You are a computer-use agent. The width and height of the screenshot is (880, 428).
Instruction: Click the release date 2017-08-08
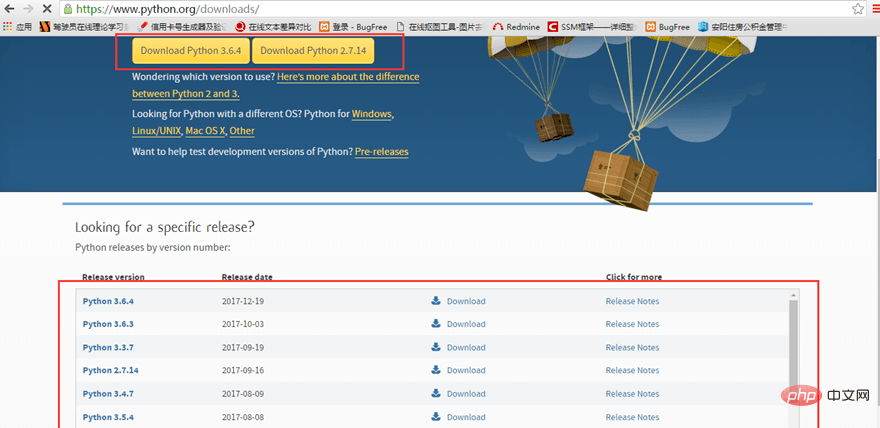coord(242,417)
